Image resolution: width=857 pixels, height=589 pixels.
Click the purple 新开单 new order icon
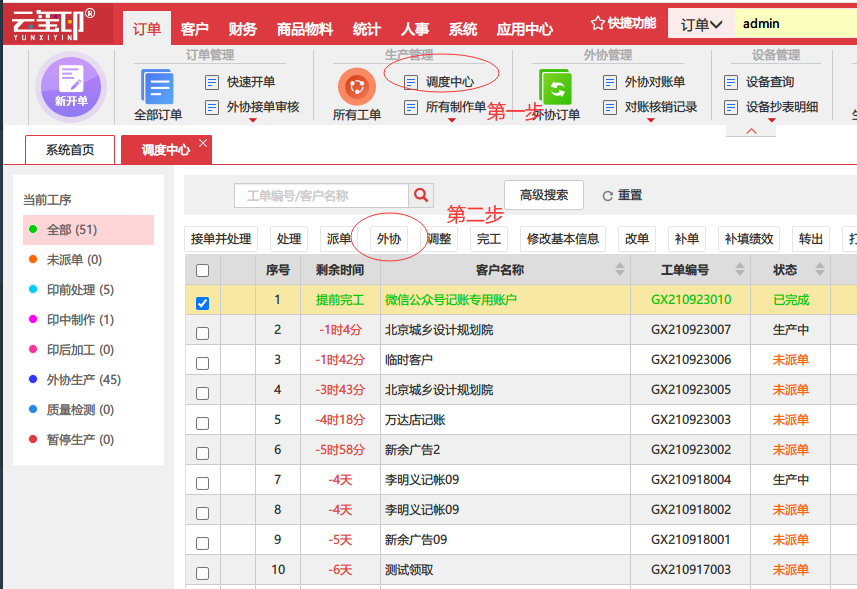pos(71,86)
